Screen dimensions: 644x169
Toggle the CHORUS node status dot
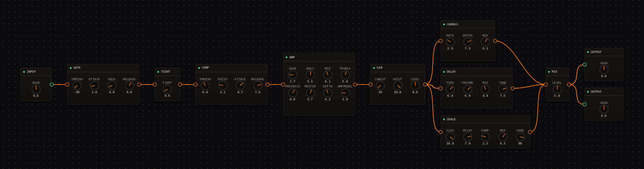(444, 24)
